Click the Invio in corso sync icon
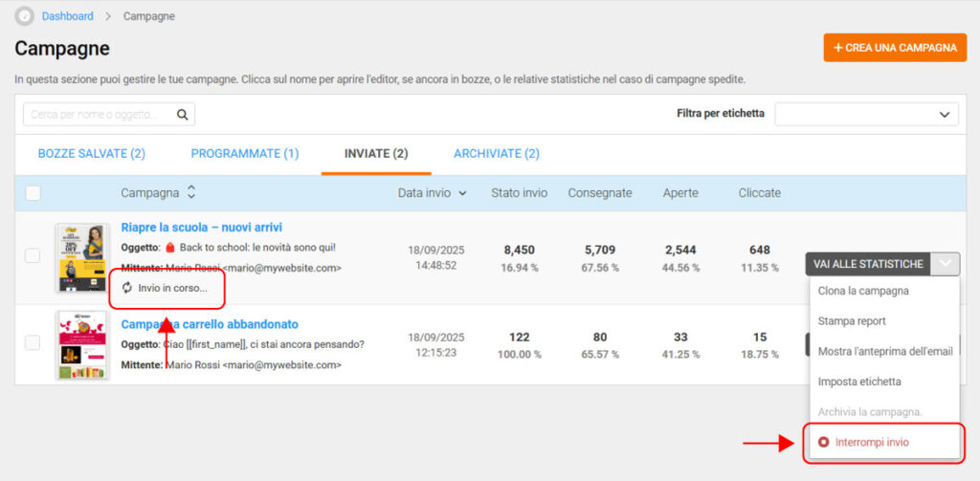This screenshot has height=481, width=980. 127,288
